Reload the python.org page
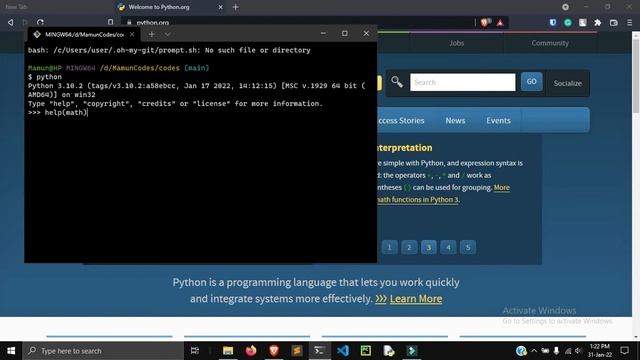This screenshot has height=360, width=640. point(40,22)
